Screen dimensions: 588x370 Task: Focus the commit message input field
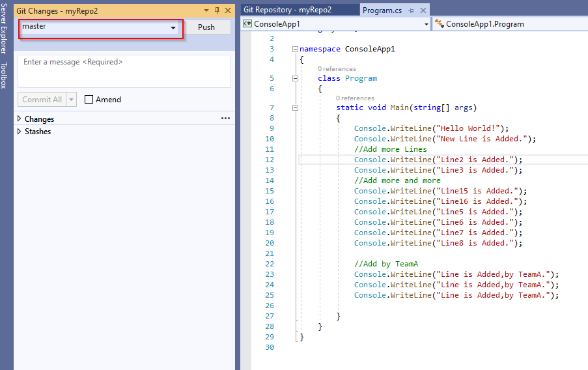pos(124,71)
